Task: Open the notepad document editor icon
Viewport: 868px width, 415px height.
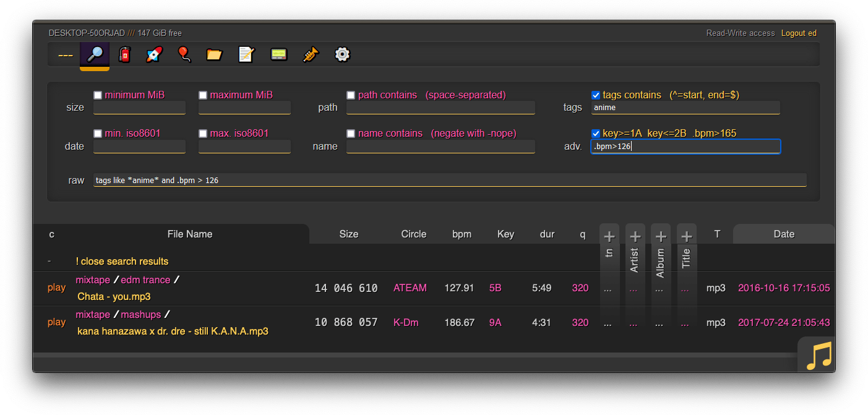Action: (x=246, y=54)
